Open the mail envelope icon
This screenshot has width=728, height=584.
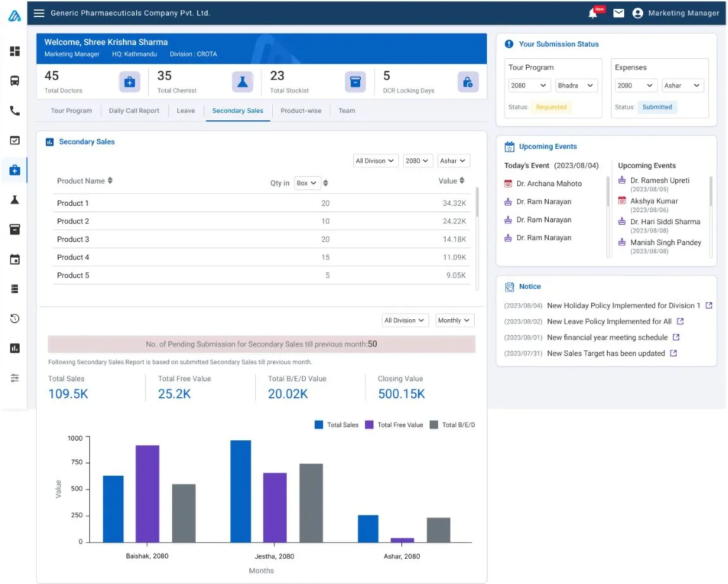(x=618, y=13)
